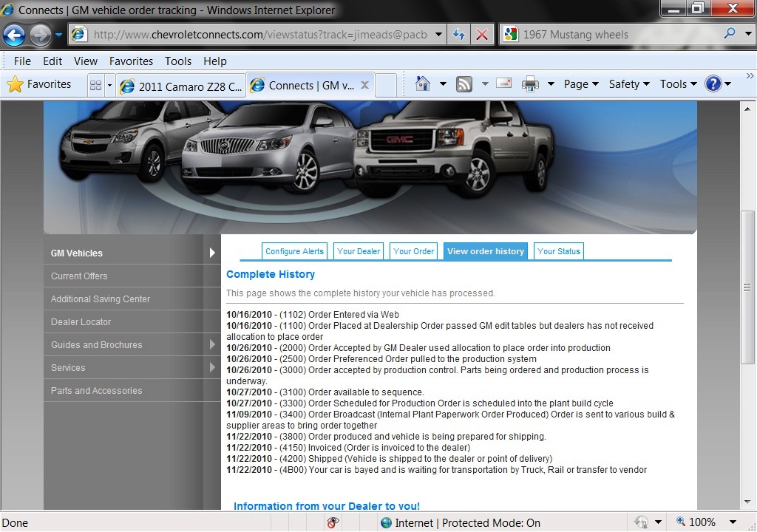Screen dimensions: 757x532
Task: Click the status bar privacy settings icon
Action: point(641,522)
